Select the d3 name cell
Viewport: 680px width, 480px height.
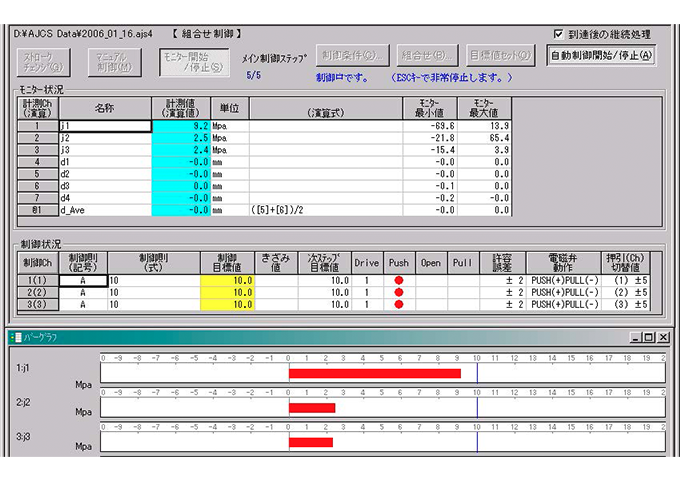(x=105, y=186)
